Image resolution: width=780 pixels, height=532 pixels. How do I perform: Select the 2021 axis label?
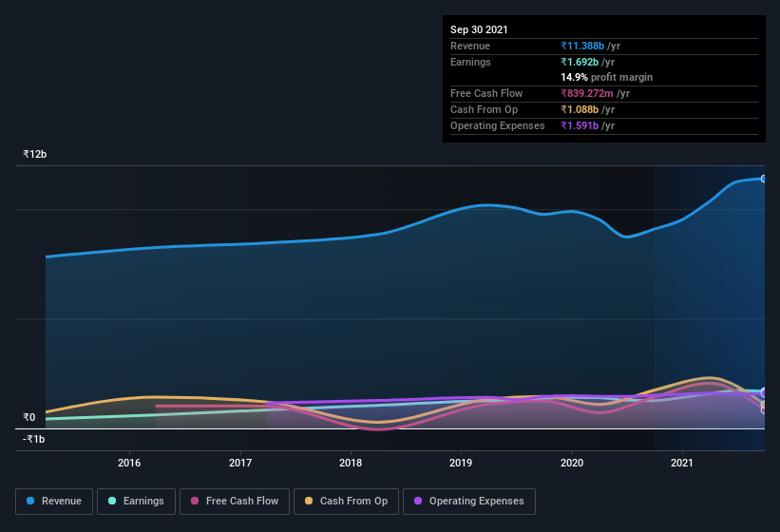tap(681, 463)
